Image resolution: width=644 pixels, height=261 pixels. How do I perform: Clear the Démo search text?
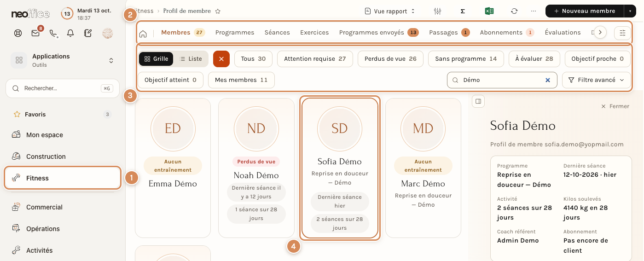(548, 80)
